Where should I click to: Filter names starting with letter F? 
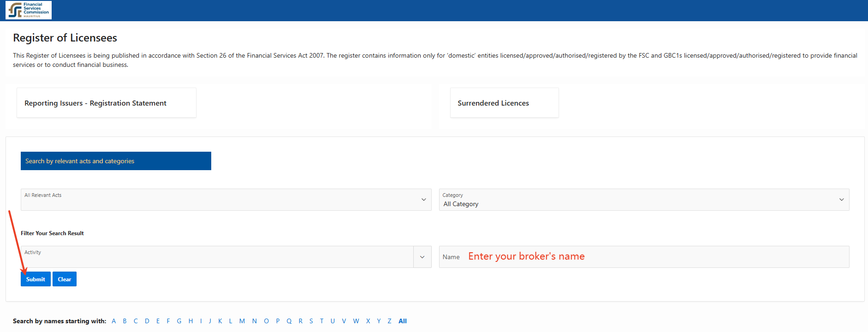pyautogui.click(x=168, y=321)
